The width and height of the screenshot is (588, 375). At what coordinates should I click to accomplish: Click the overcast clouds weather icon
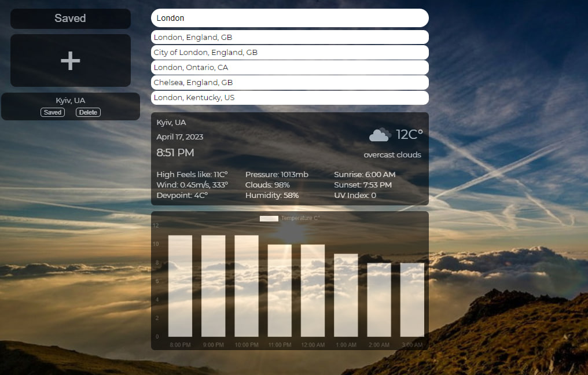click(380, 135)
